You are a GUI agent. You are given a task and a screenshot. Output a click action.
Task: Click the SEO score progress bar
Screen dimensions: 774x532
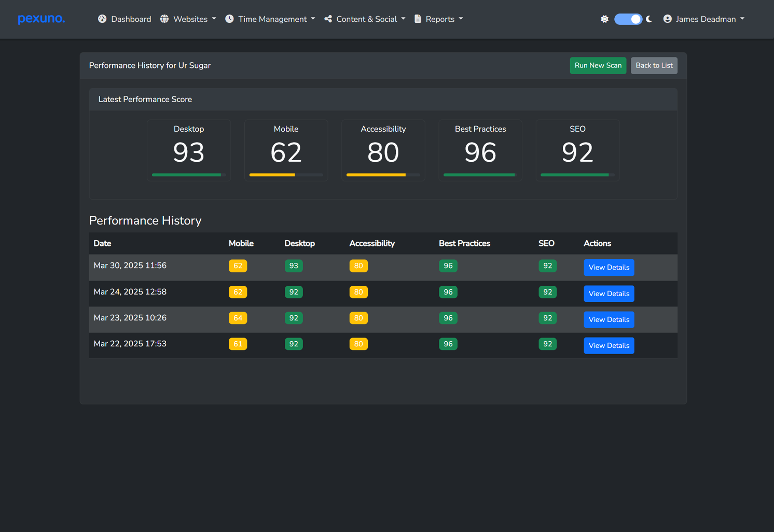(577, 175)
